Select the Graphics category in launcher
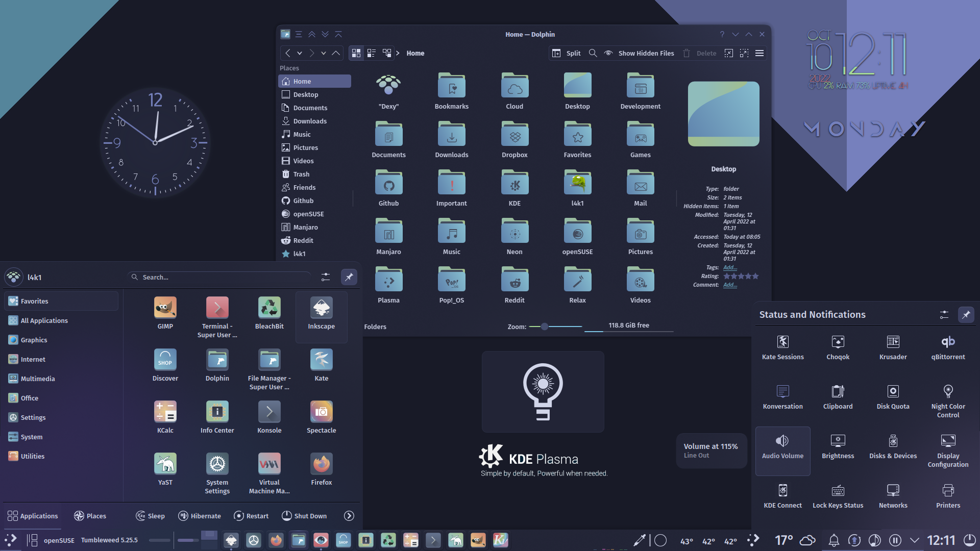 click(x=61, y=340)
